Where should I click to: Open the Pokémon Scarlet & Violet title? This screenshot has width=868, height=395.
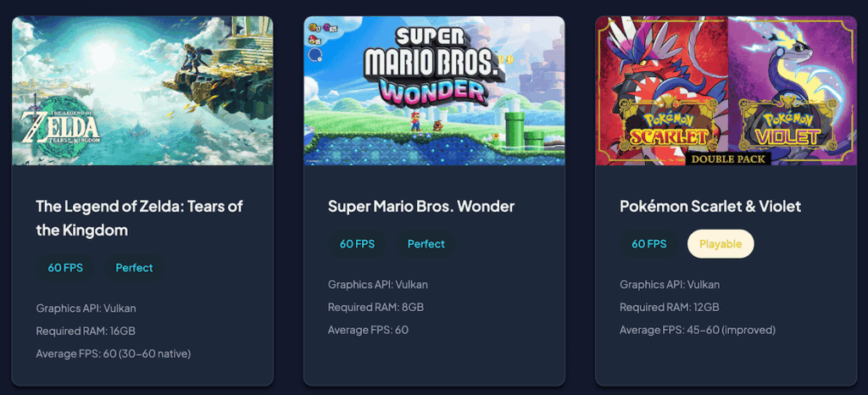[710, 206]
